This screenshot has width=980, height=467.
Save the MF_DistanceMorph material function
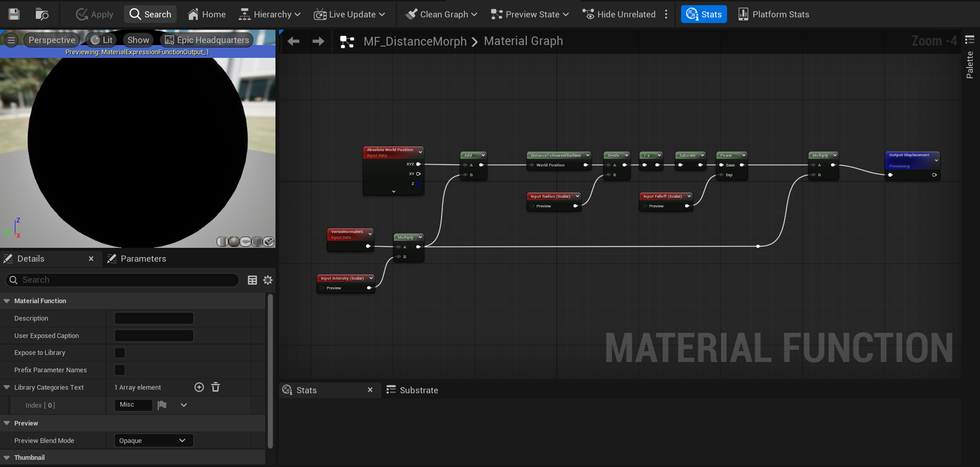point(14,14)
